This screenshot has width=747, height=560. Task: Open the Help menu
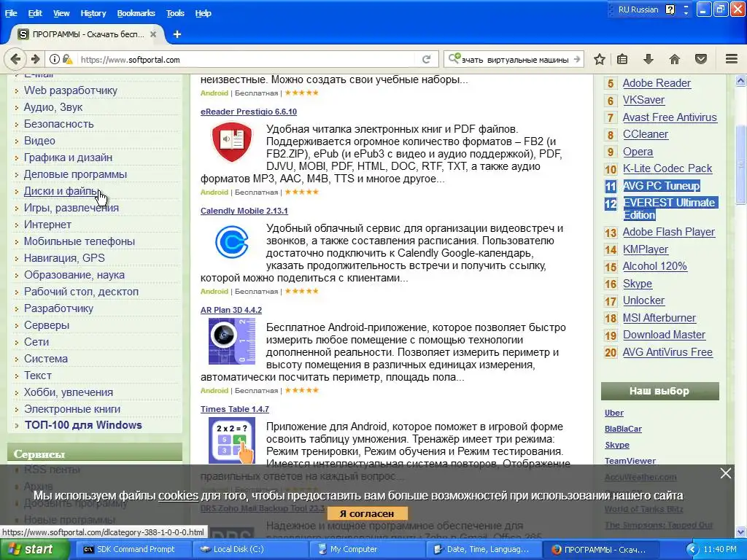pos(203,13)
